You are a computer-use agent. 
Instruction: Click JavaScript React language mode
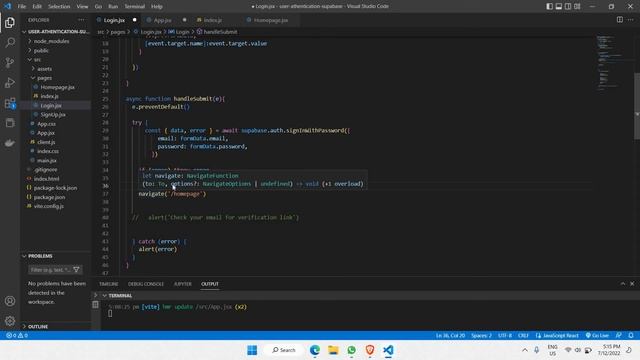[x=557, y=335]
